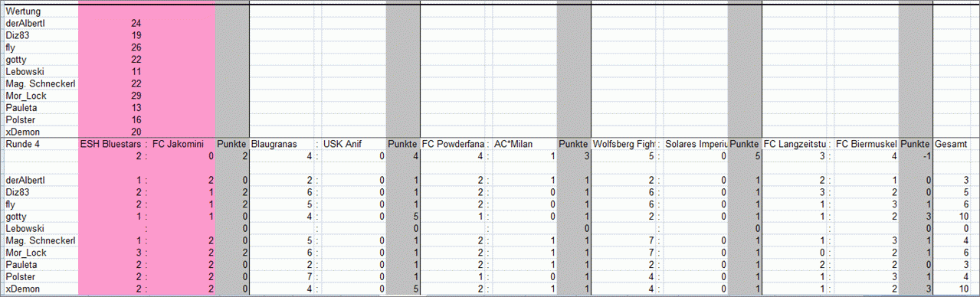Select the fly name in Wertung list
The width and height of the screenshot is (980, 297).
[x=40, y=47]
